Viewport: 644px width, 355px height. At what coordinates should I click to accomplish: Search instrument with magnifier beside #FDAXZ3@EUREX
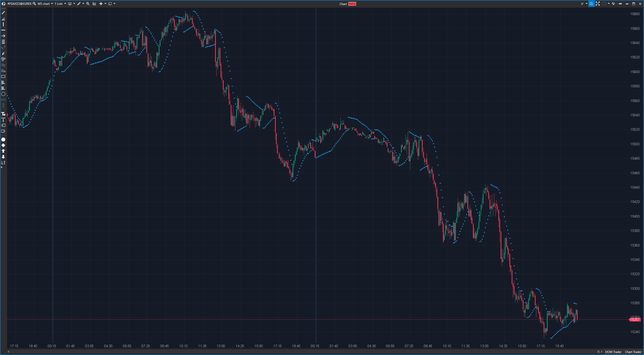34,4
